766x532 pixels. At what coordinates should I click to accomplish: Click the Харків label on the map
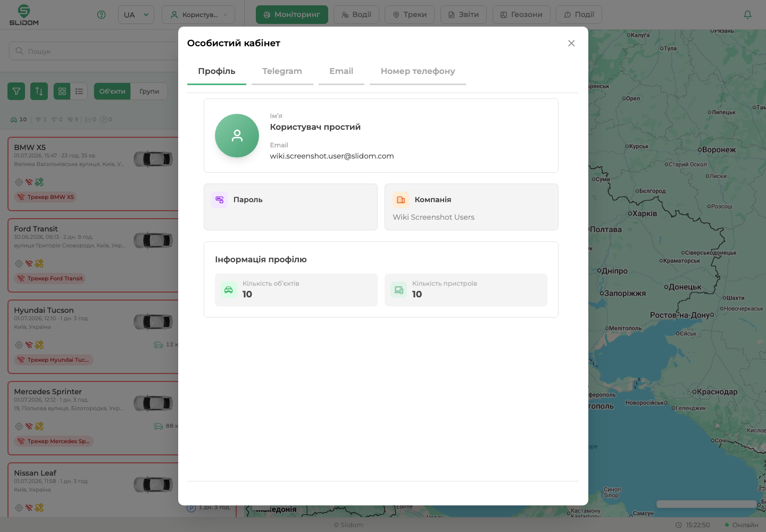point(644,213)
